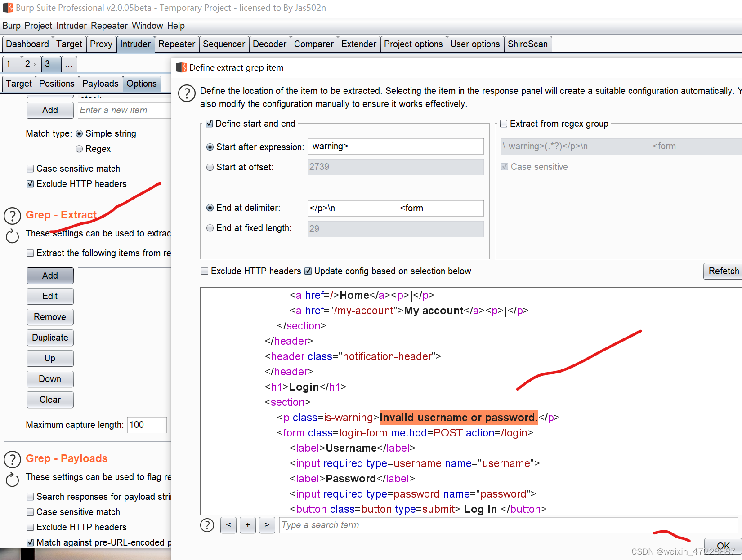The height and width of the screenshot is (560, 742).
Task: Switch to Intruder Positions sub-tab
Action: (57, 84)
